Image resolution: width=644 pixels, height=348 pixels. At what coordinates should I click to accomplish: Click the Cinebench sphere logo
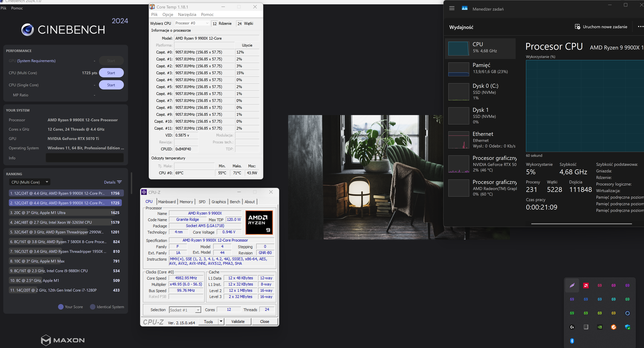click(28, 30)
